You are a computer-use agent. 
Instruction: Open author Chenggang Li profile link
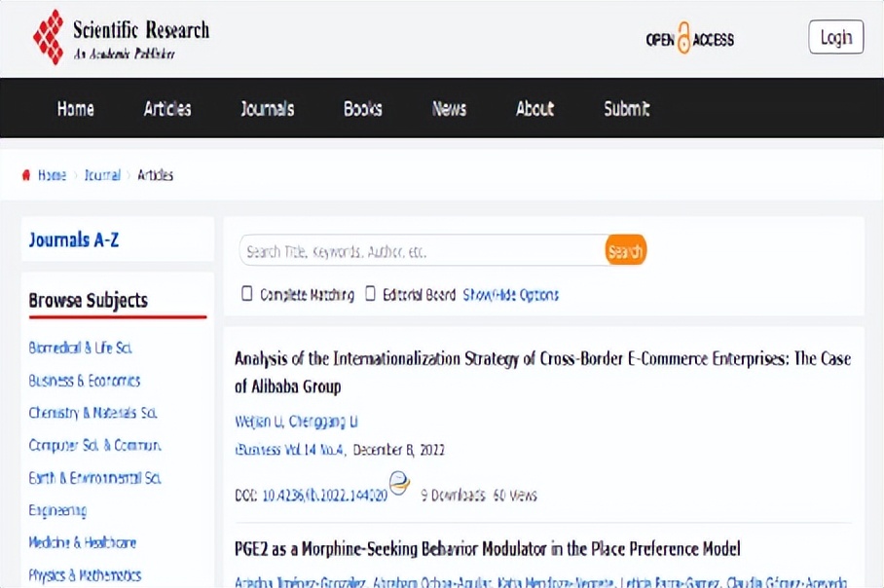(323, 422)
